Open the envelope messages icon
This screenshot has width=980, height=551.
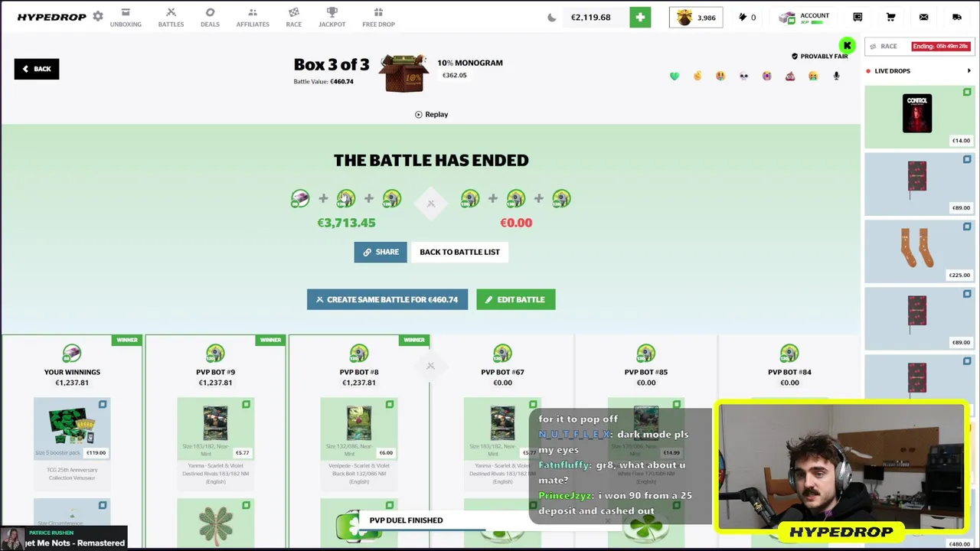coord(923,17)
